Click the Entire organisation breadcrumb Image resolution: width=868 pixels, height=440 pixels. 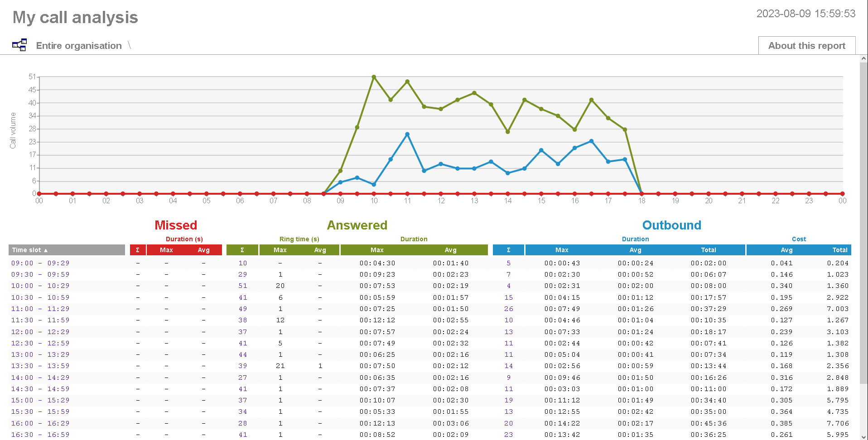[79, 45]
